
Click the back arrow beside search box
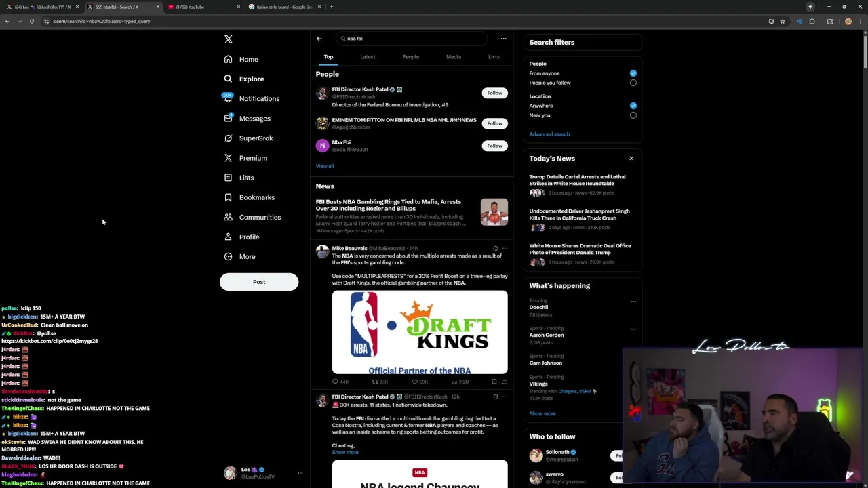[319, 39]
